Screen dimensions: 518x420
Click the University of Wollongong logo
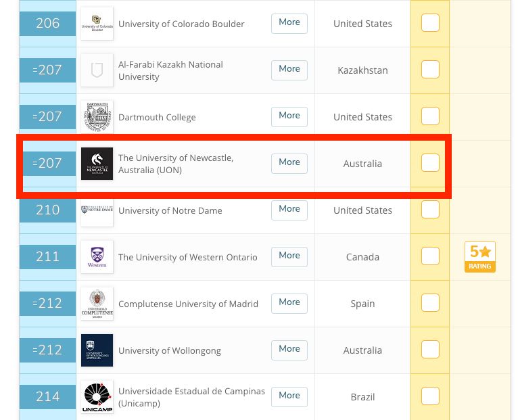(97, 350)
